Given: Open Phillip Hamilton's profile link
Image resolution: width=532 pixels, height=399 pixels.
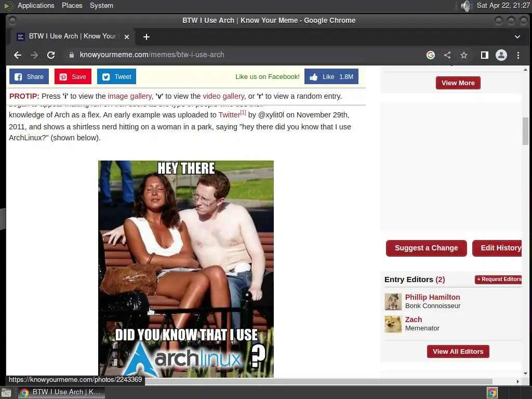Looking at the screenshot, I should pos(432,297).
